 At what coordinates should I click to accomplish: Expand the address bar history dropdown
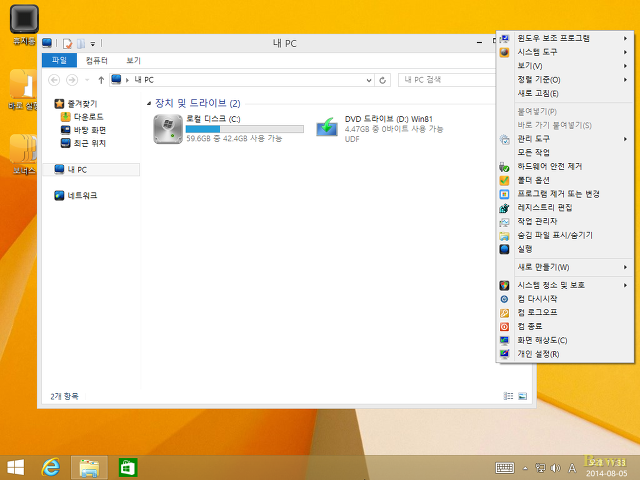click(x=369, y=80)
